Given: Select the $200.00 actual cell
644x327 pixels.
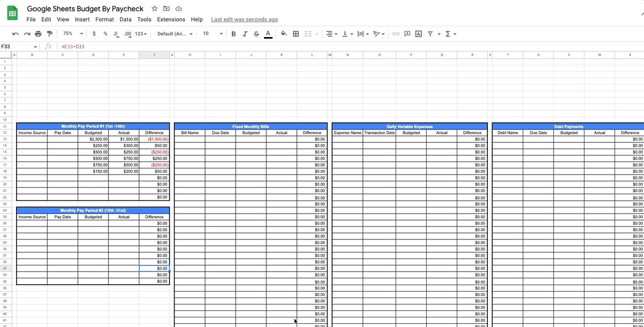Looking at the screenshot, I should pos(123,171).
